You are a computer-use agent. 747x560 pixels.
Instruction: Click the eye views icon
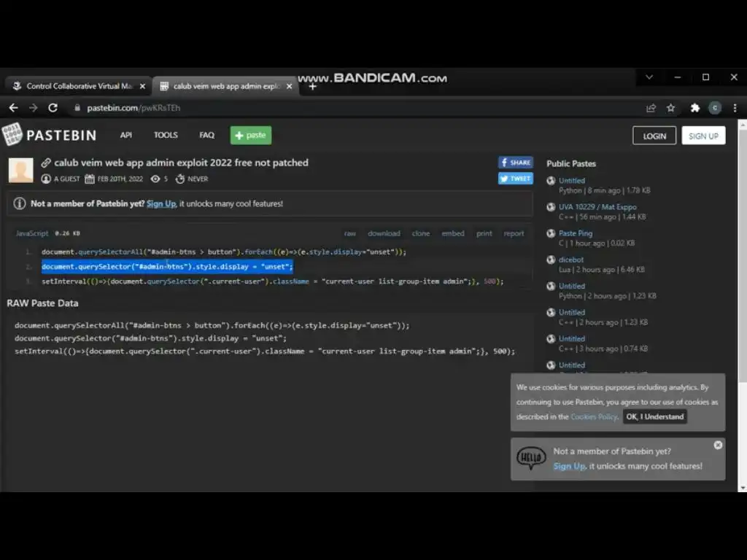click(155, 179)
